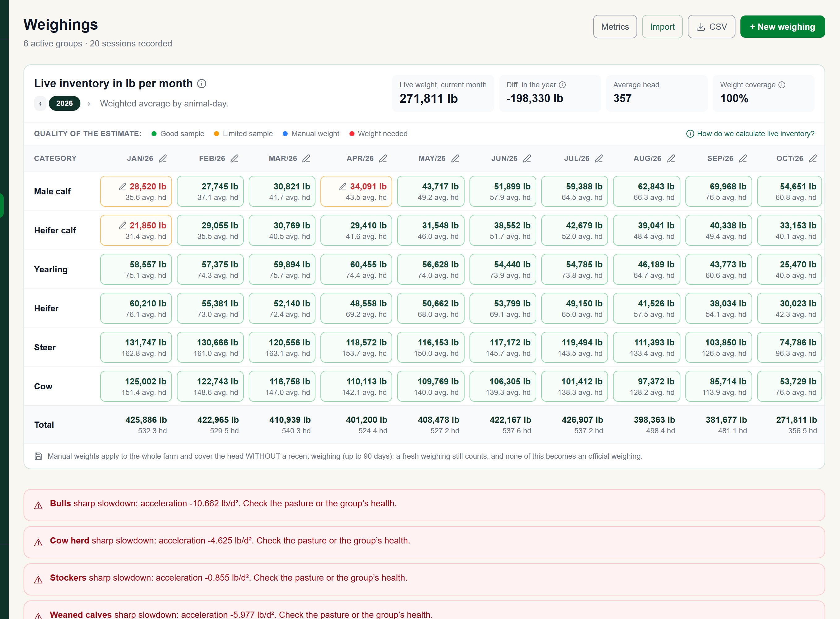Select Male calf SEP/26 cell 69,968 lb

[718, 191]
